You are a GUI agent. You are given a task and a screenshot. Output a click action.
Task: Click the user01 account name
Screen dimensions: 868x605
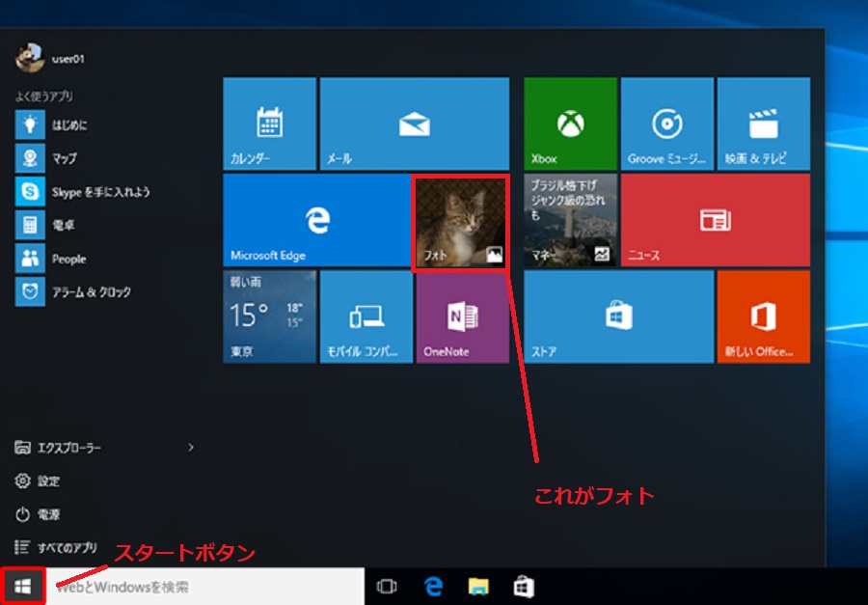tap(68, 58)
